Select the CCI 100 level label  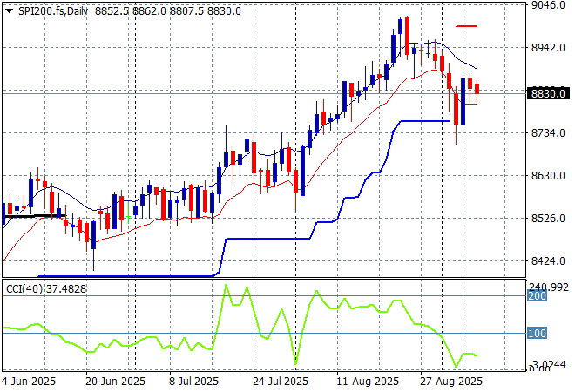[538, 334]
